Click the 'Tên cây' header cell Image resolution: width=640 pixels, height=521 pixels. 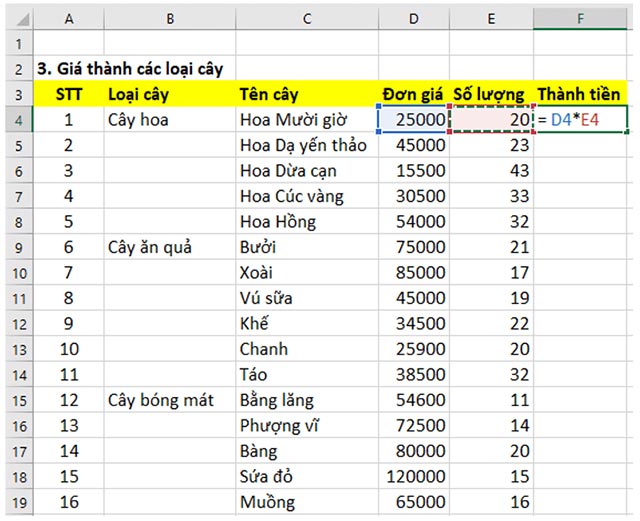(x=306, y=94)
